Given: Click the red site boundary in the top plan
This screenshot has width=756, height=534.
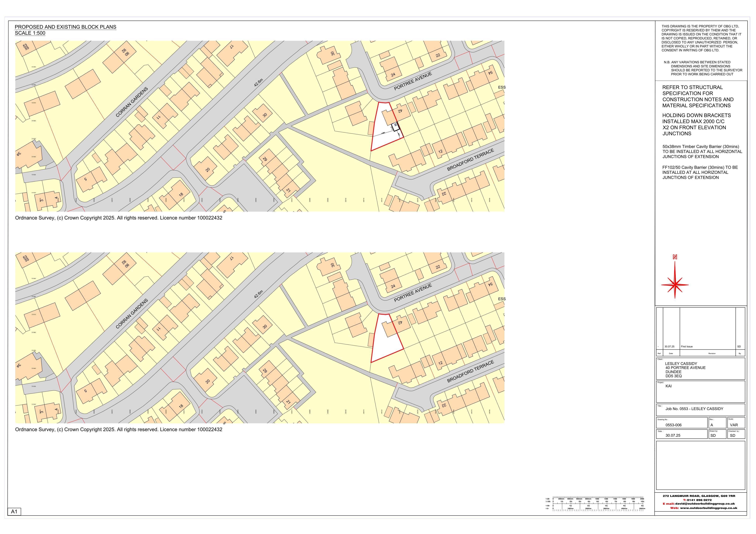Looking at the screenshot, I should pos(387,126).
